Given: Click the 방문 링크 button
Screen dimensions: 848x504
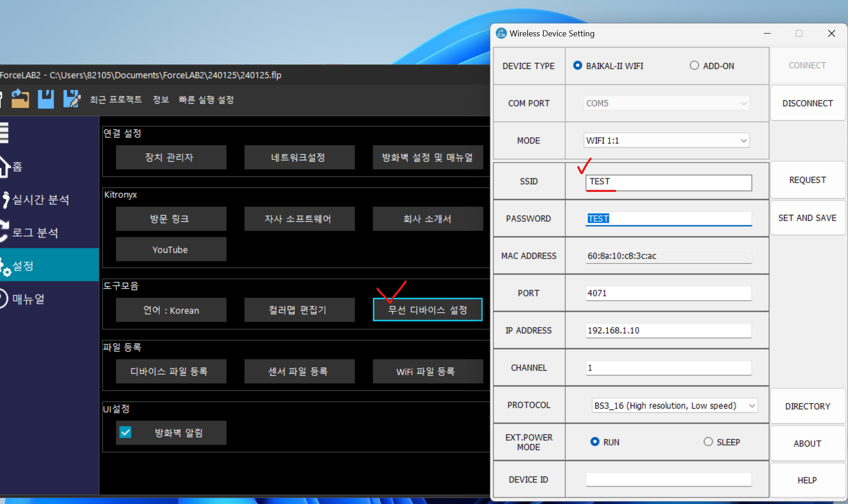Looking at the screenshot, I should pyautogui.click(x=171, y=219).
